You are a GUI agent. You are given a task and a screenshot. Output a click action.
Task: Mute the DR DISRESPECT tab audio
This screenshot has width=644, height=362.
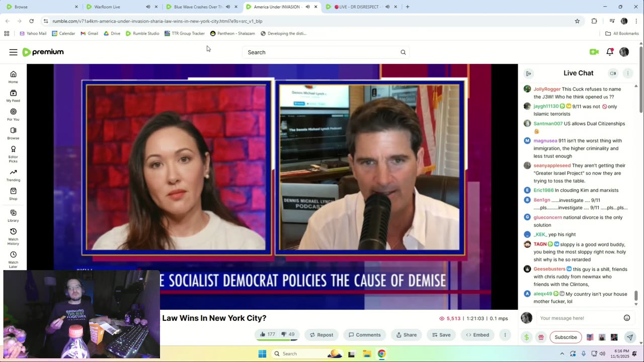(387, 7)
